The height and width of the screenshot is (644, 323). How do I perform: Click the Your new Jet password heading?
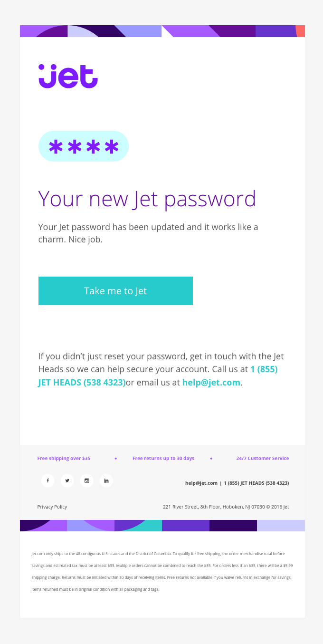pos(147,199)
